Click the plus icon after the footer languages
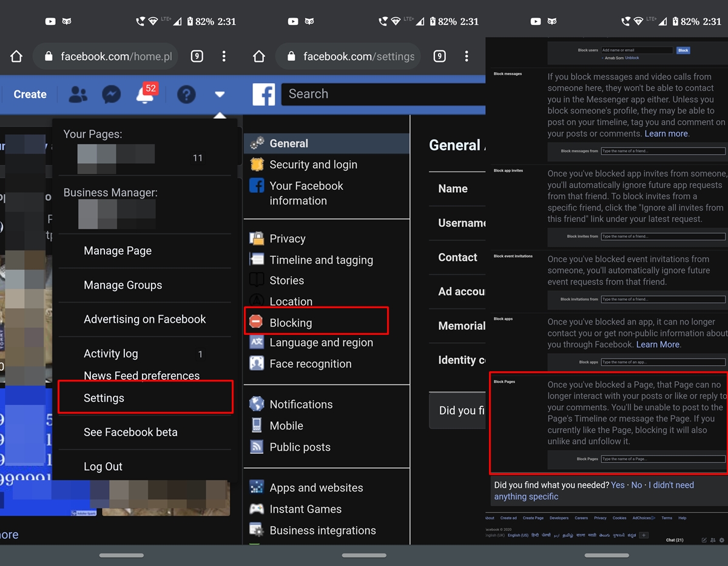Viewport: 728px width, 566px height. [644, 535]
